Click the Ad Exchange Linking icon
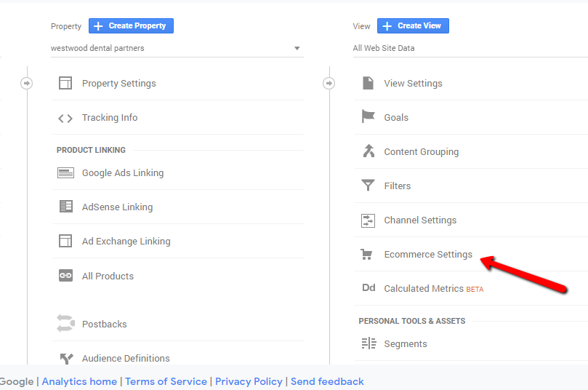This screenshot has height=390, width=588. (x=65, y=241)
